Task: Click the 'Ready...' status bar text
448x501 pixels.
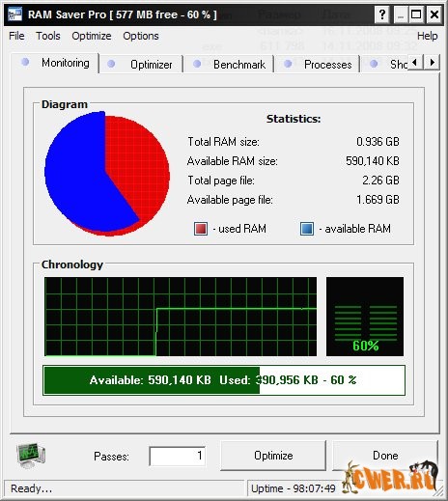Action: 32,488
